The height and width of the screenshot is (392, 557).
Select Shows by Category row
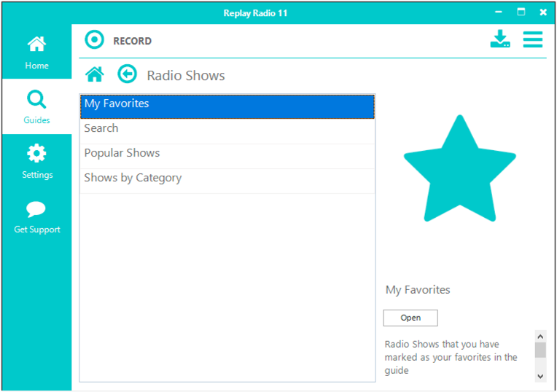[227, 181]
